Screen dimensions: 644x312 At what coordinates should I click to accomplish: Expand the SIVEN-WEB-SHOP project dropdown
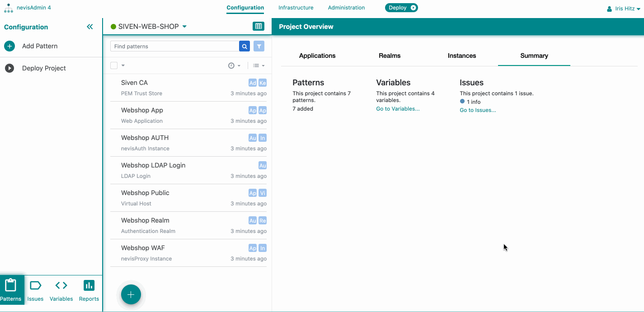coord(184,27)
